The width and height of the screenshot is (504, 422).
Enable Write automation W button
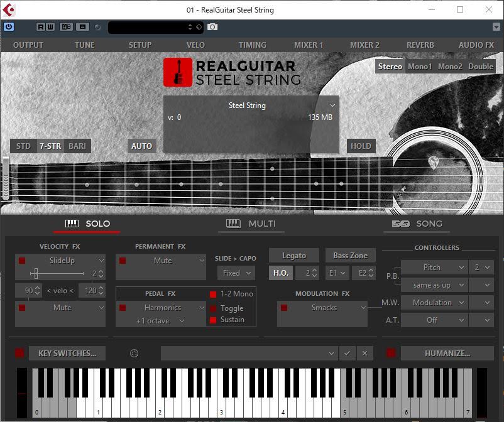pyautogui.click(x=50, y=27)
